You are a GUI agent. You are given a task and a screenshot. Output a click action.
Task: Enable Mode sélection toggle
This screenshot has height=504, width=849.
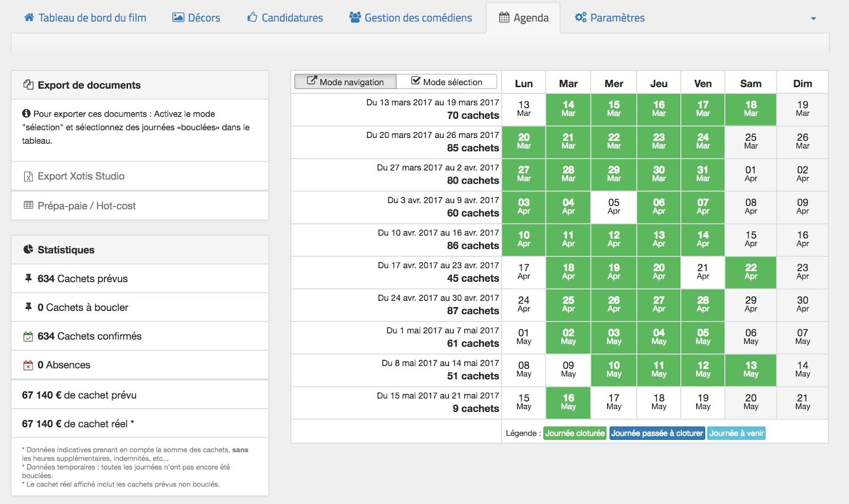pos(447,82)
